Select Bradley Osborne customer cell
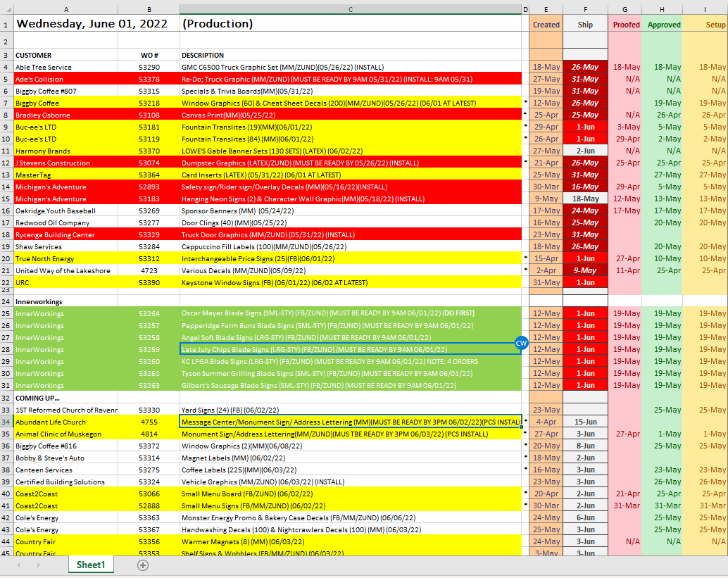728x578 pixels. click(66, 115)
